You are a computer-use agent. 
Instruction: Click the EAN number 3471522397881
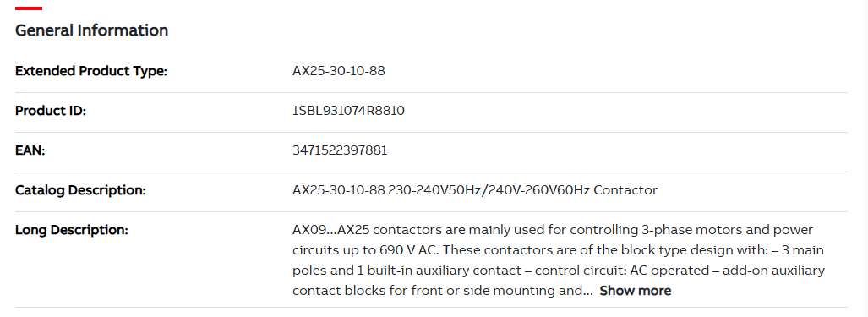coord(340,150)
